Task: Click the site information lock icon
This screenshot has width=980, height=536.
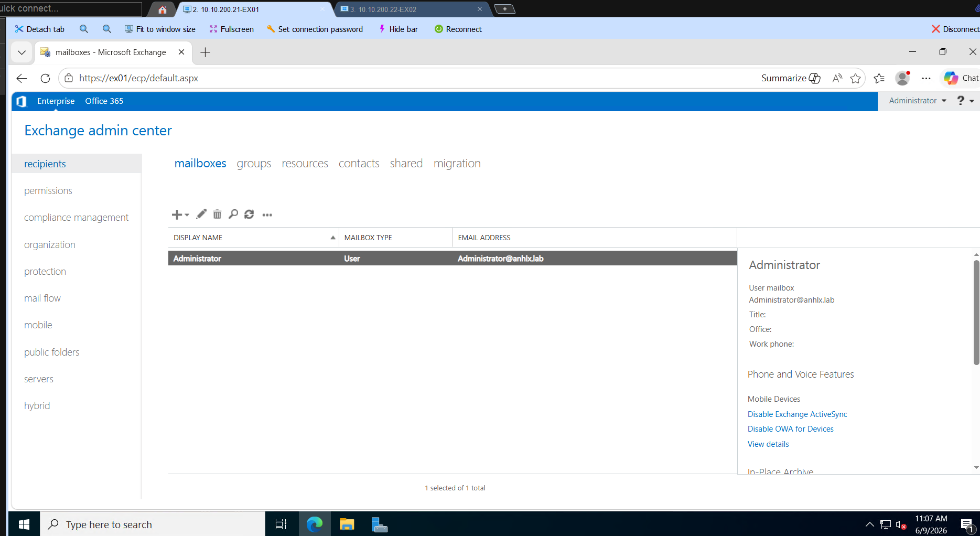Action: 69,78
